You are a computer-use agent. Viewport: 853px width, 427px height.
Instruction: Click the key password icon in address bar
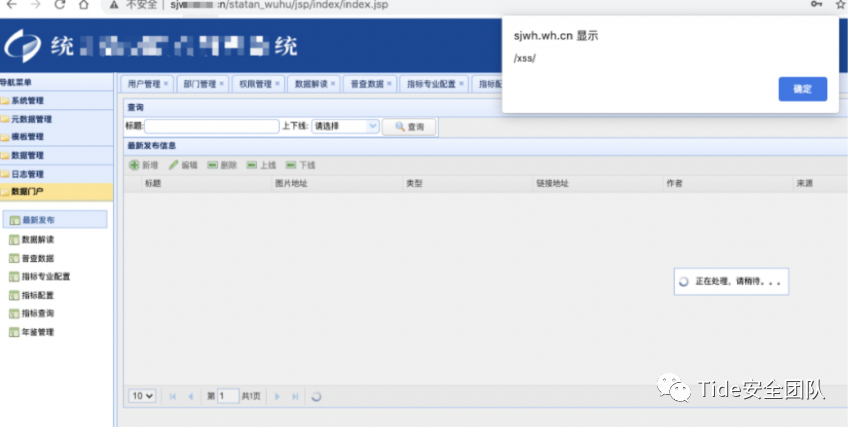816,4
